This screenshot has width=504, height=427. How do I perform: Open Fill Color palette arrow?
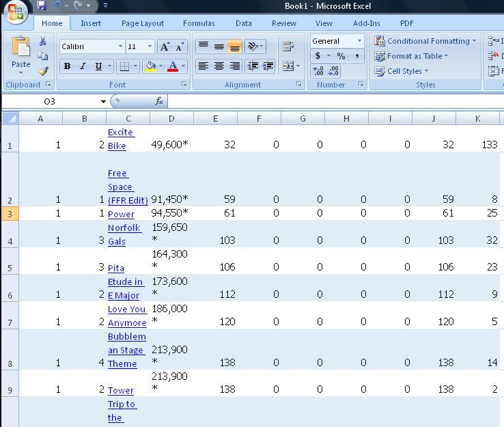[x=160, y=66]
